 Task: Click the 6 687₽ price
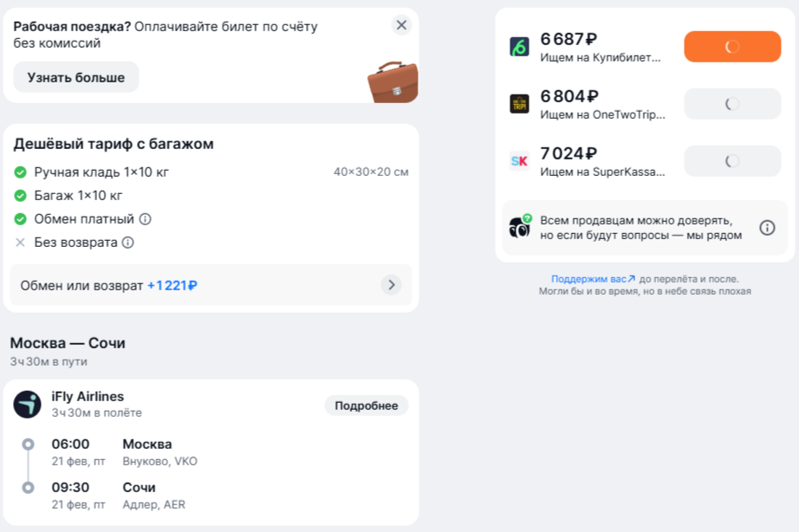point(568,39)
